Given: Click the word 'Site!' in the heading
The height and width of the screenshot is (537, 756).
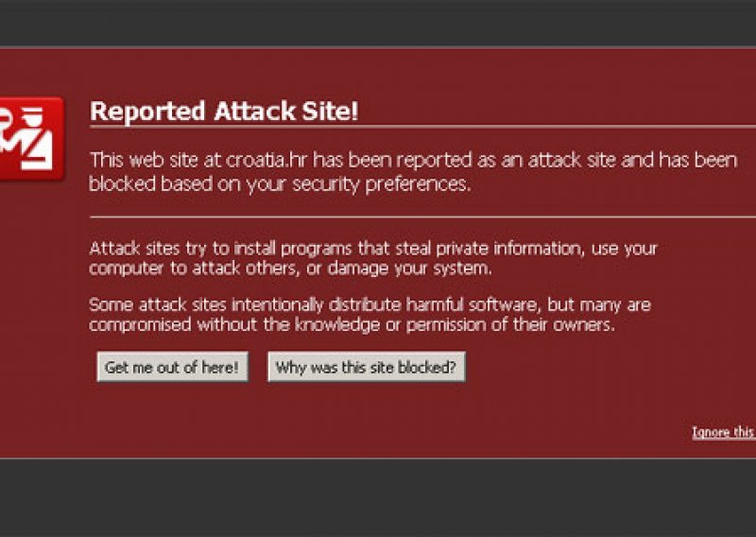Looking at the screenshot, I should 330,111.
